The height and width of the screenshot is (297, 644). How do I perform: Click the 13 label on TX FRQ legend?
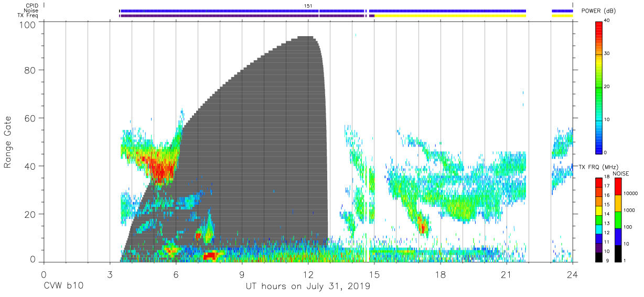[x=606, y=223]
